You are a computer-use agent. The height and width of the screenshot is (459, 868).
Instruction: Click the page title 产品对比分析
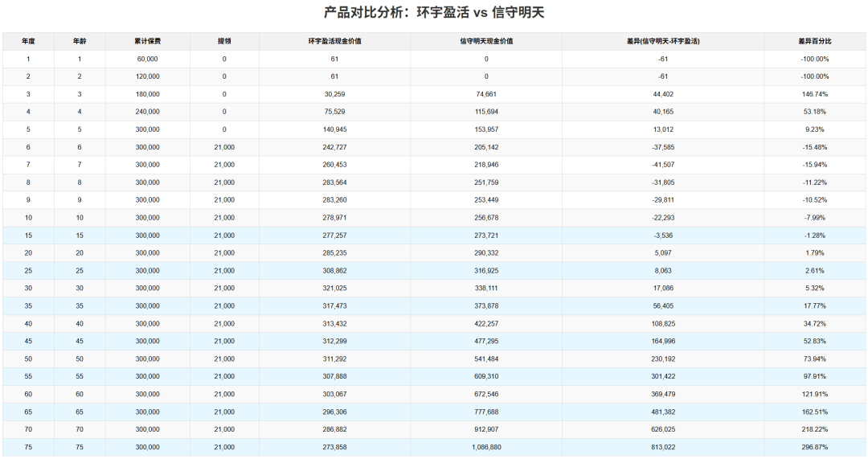point(433,13)
